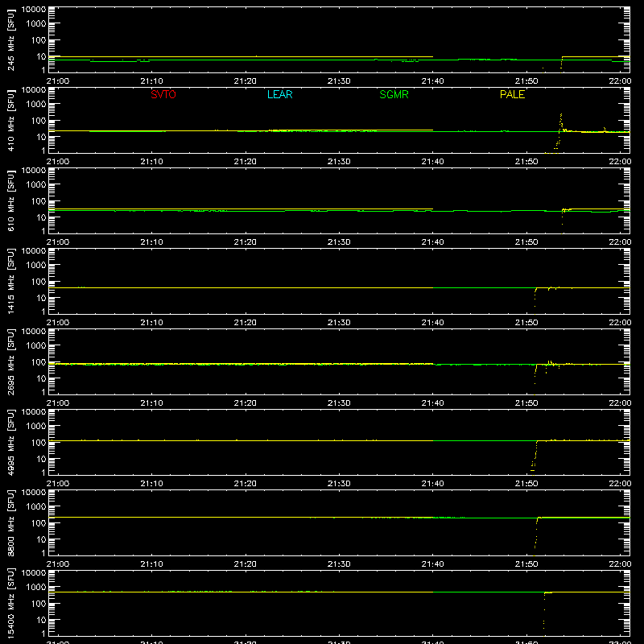Click the 21:30 label under the 1415 MHz panel

[x=339, y=323]
